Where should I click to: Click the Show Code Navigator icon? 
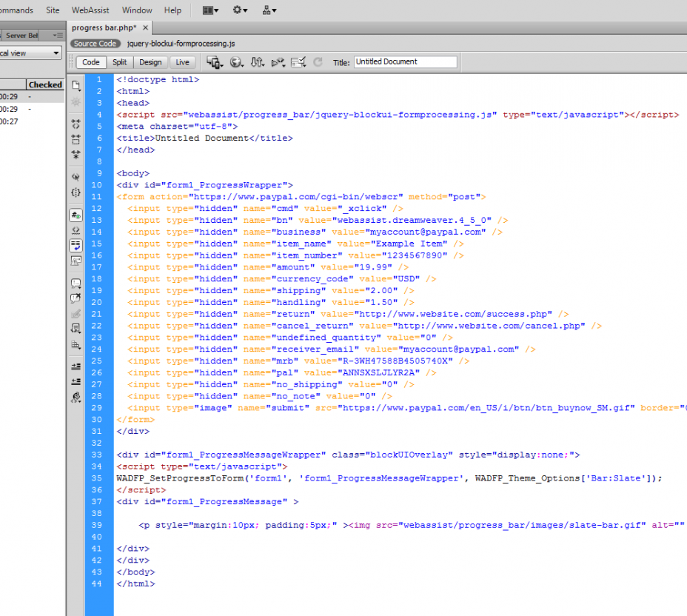76,102
